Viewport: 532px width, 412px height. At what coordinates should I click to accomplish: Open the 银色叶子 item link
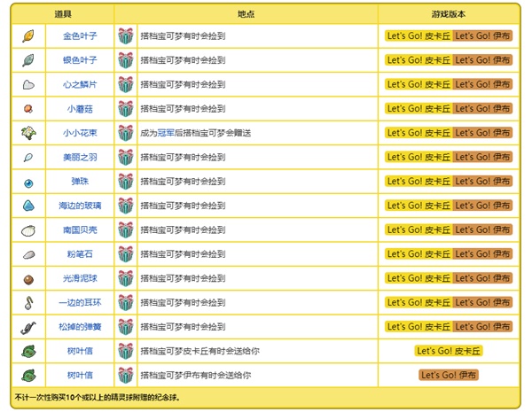[x=80, y=60]
